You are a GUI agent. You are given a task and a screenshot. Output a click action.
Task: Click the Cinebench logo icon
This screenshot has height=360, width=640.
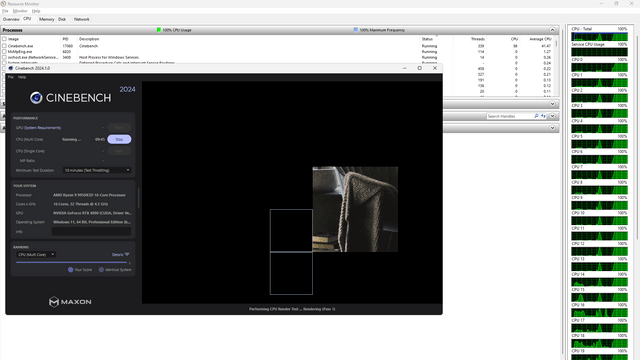tap(36, 98)
